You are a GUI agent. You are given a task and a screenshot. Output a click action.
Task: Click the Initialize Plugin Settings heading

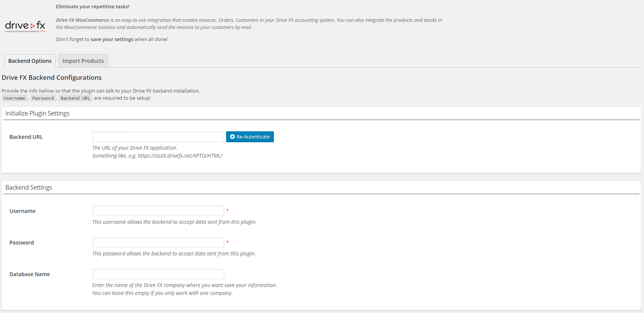point(37,113)
